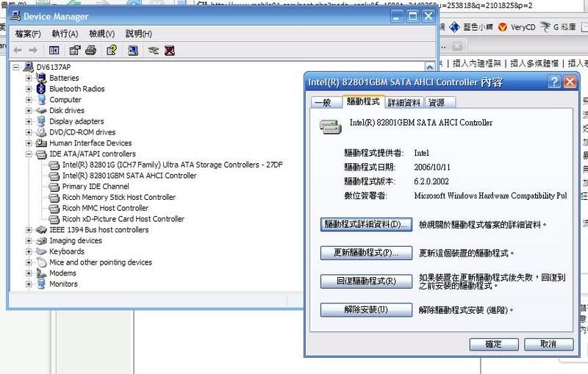The height and width of the screenshot is (374, 588).
Task: Click the Show/Hide Console Tree icon
Action: (54, 51)
